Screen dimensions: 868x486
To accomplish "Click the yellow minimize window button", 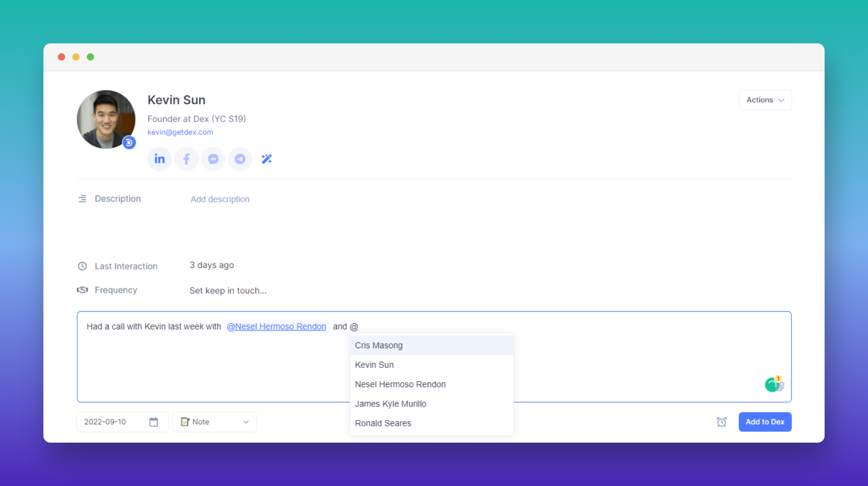I will click(76, 57).
